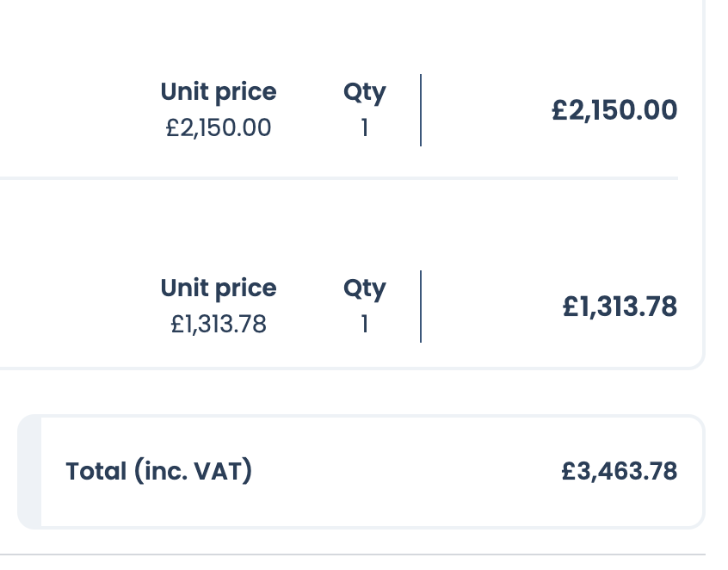Select the £2,150.00 value under Unit price
This screenshot has height=570, width=728.
pyautogui.click(x=219, y=128)
